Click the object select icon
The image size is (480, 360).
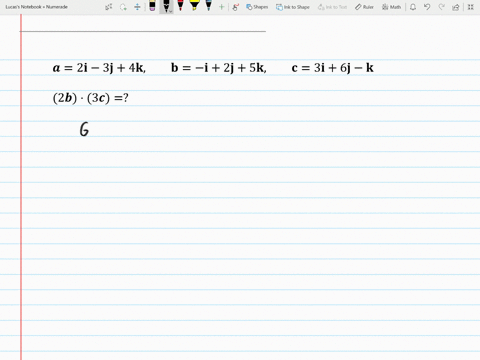109,7
